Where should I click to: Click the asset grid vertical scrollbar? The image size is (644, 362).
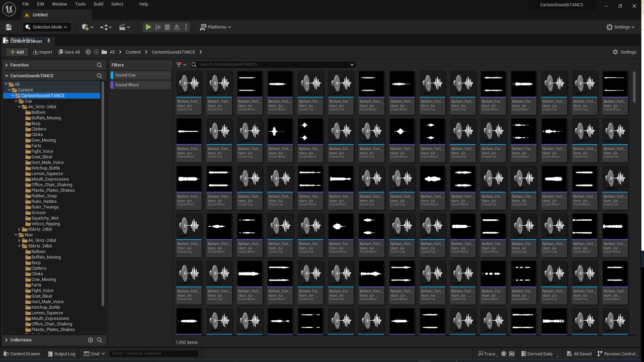coord(634,86)
